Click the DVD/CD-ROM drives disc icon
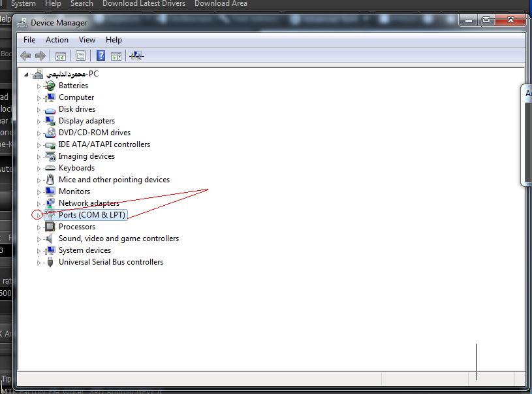This screenshot has height=394, width=532. point(50,133)
